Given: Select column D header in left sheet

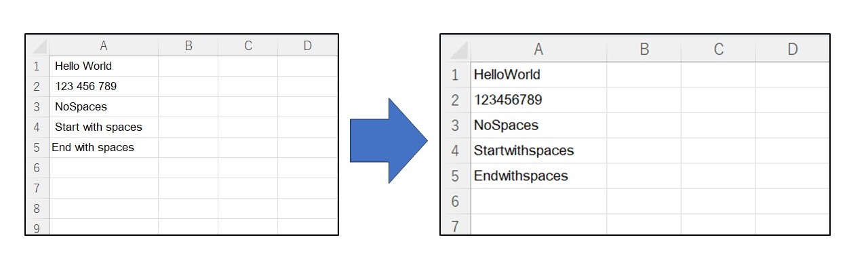Looking at the screenshot, I should [308, 45].
